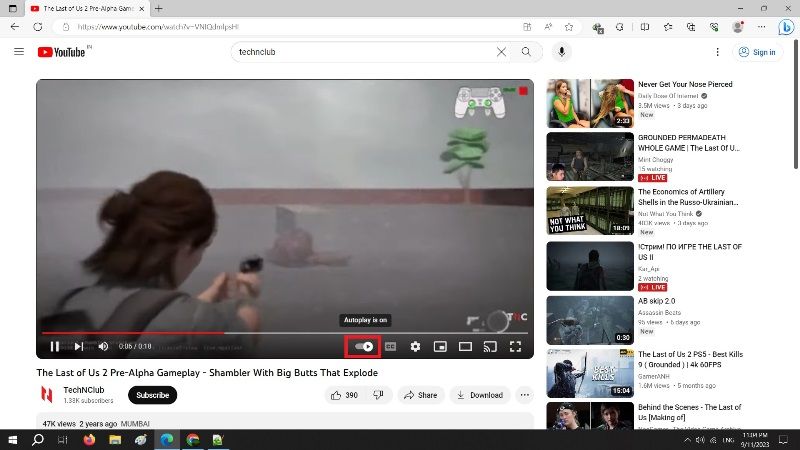The width and height of the screenshot is (800, 450).
Task: Click the Sign in button
Action: (758, 52)
